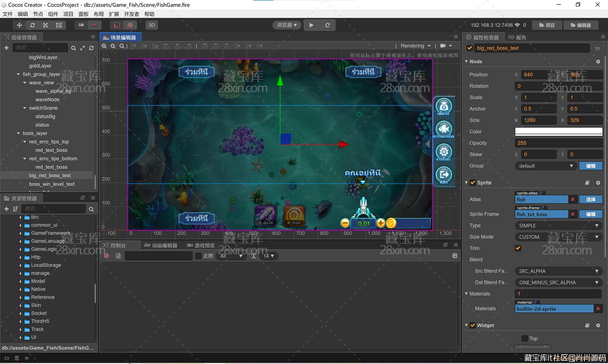Open the 浏览器 preview platform dropdown
Image resolution: width=608 pixels, height=364 pixels.
(287, 25)
